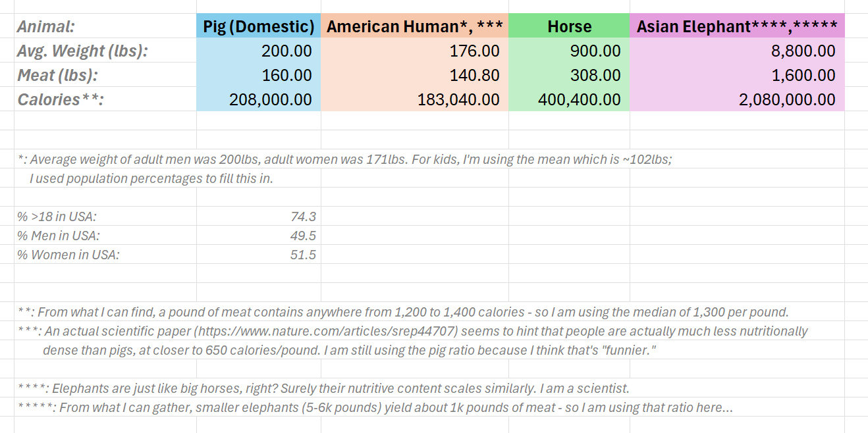868x433 pixels.
Task: Select the 74.3 percentage cell
Action: [258, 216]
